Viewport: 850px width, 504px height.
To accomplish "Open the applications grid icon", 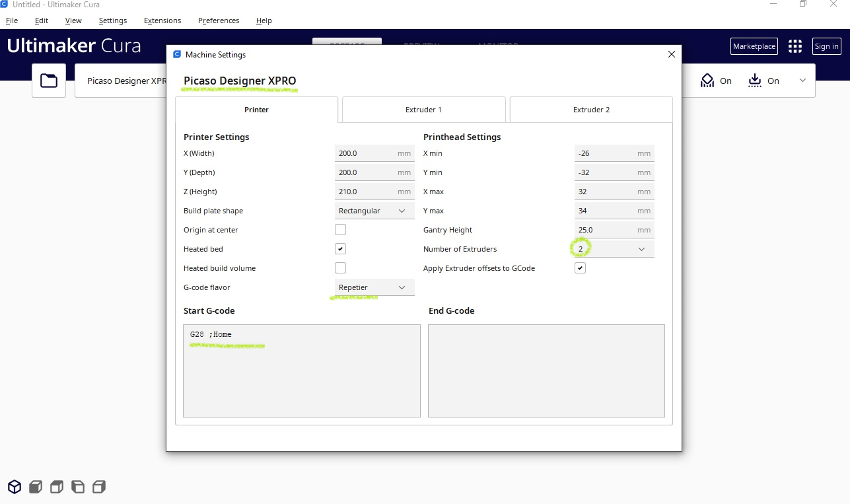I will (795, 46).
